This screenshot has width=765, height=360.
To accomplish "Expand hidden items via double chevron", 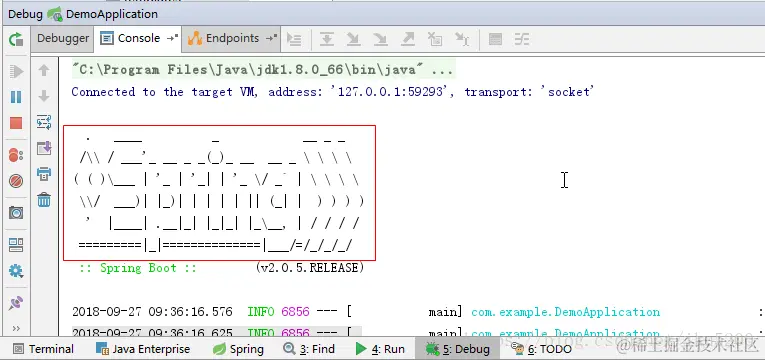I will coord(16,328).
